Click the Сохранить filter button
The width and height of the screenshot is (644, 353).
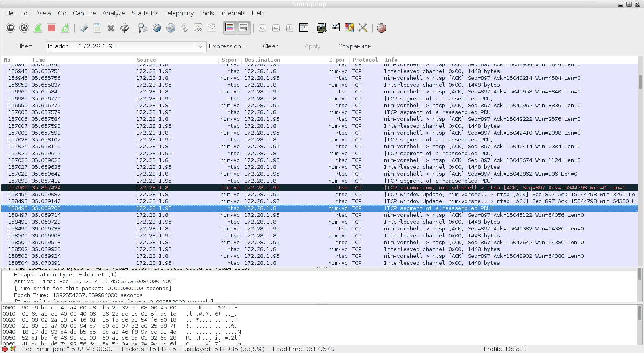click(x=355, y=46)
